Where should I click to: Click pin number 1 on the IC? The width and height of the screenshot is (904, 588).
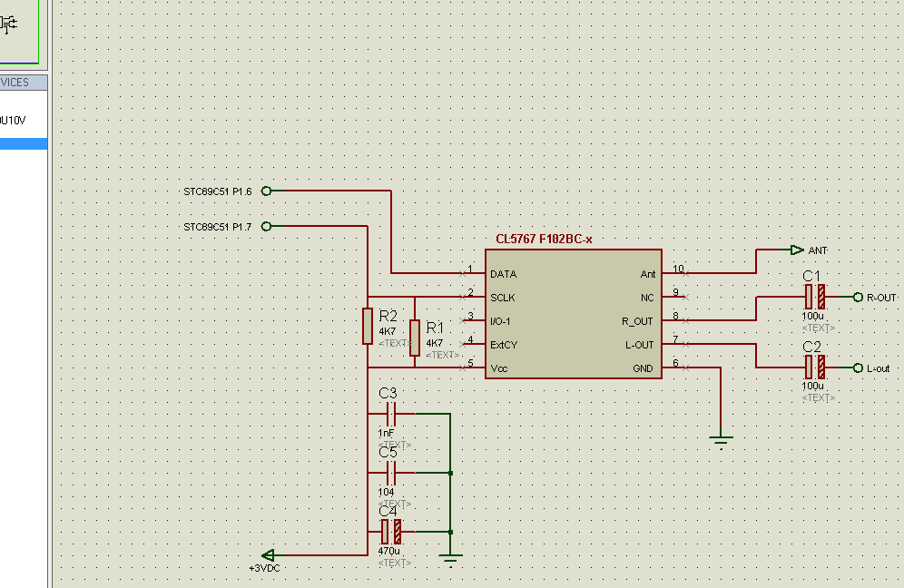[x=470, y=269]
